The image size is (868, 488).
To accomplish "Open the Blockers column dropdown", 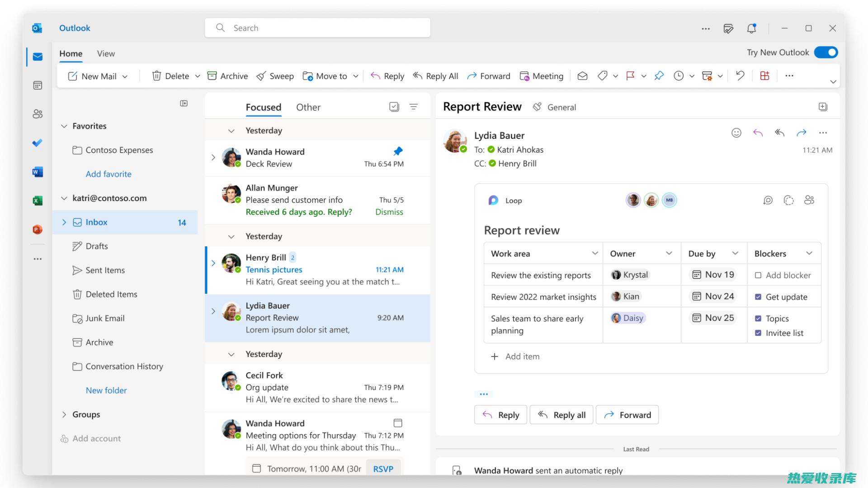I will (809, 253).
